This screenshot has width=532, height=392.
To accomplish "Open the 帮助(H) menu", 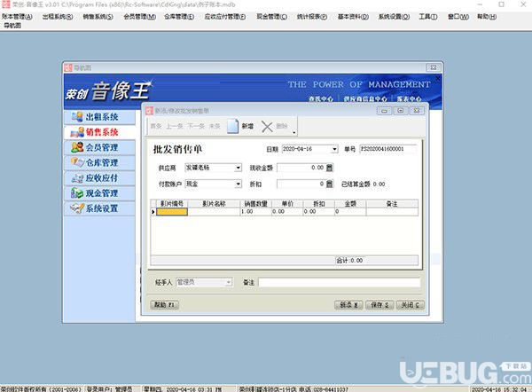I will (x=487, y=16).
